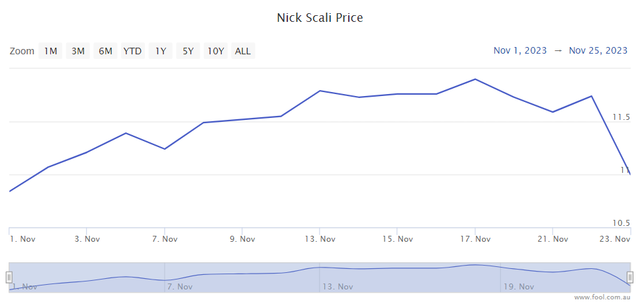Switch zoom to YTD
The image size is (644, 306).
click(132, 51)
